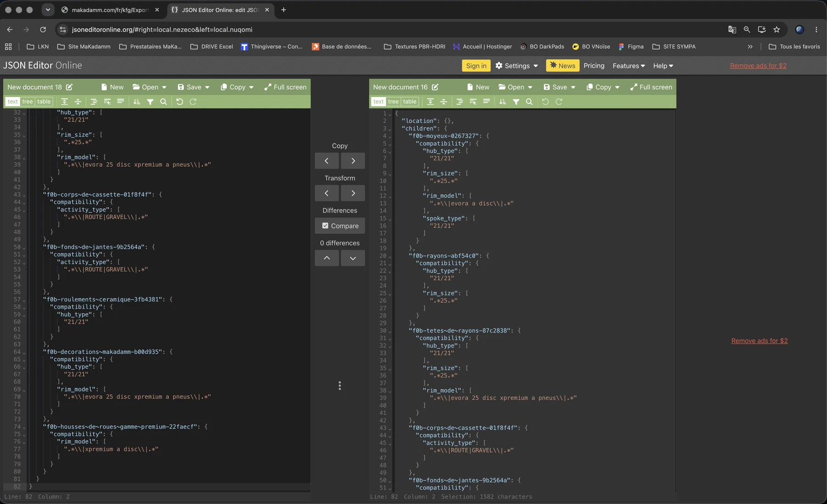Open the News section
Viewport: 827px width, 504px height.
click(562, 66)
